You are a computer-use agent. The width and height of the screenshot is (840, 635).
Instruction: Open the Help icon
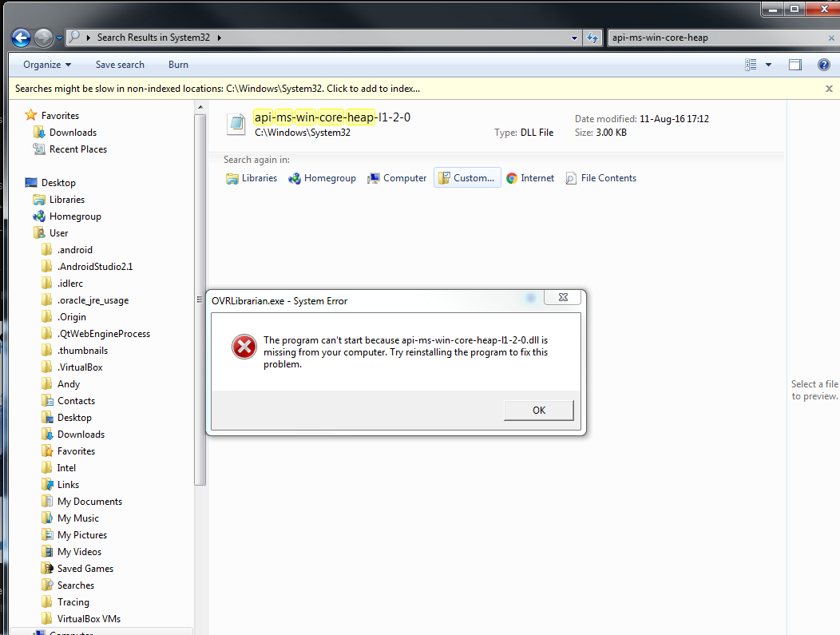click(x=824, y=65)
